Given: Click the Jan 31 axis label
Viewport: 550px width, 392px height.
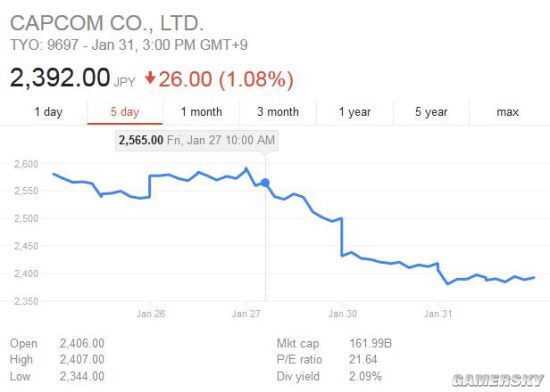Looking at the screenshot, I should click(x=438, y=313).
